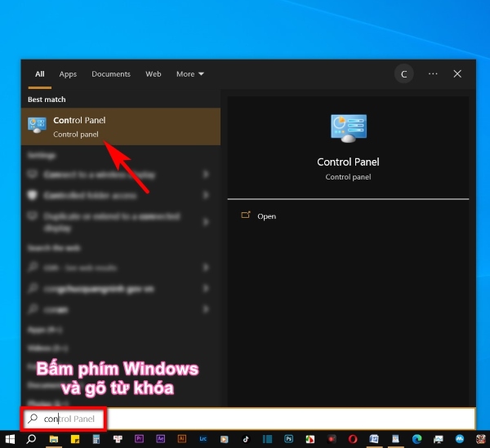Switch to the Apps search tab
This screenshot has width=490, height=448.
coord(68,74)
